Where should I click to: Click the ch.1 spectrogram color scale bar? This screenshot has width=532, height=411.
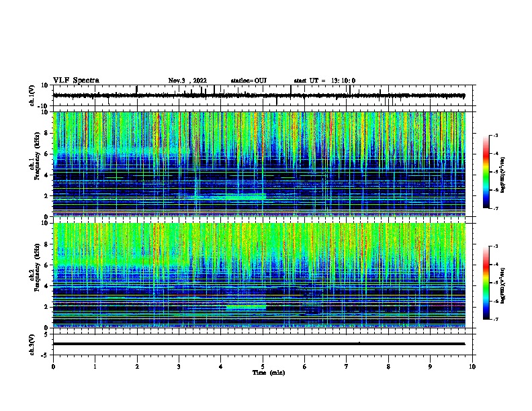pos(486,172)
